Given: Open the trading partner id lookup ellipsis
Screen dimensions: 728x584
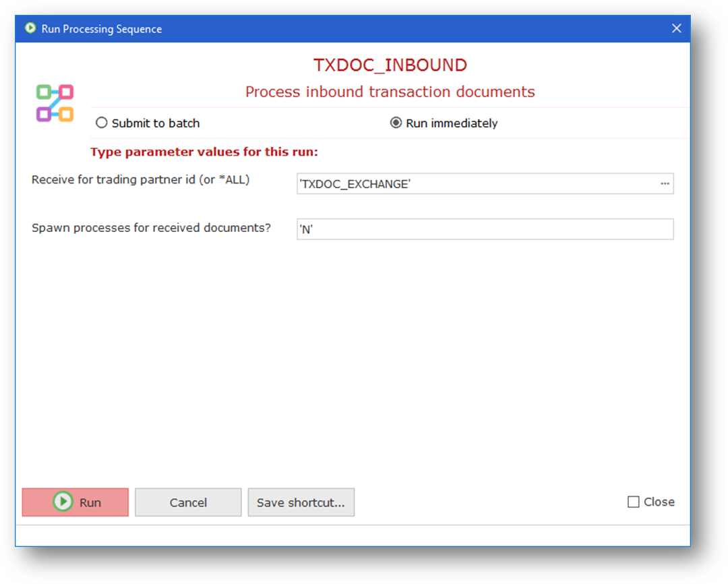Looking at the screenshot, I should tap(665, 183).
